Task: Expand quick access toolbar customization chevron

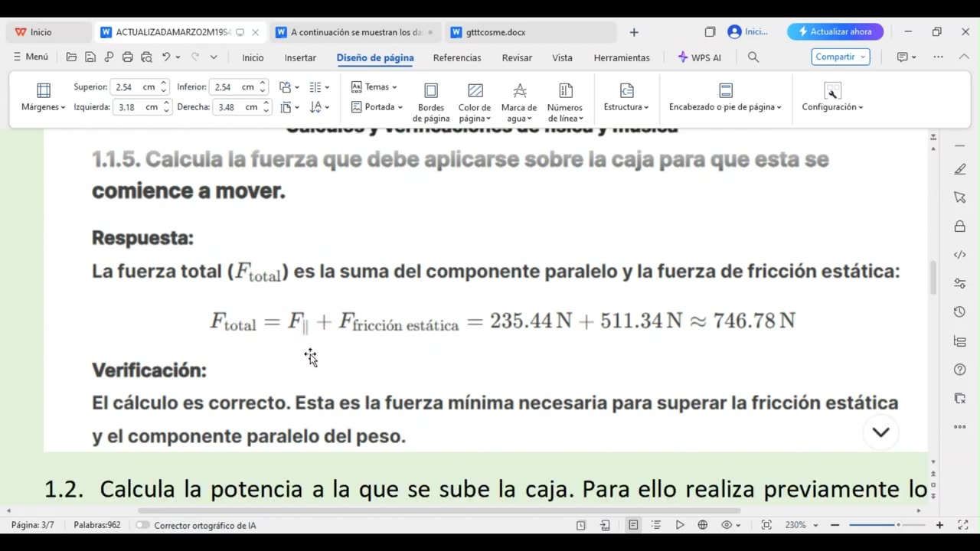Action: (214, 57)
